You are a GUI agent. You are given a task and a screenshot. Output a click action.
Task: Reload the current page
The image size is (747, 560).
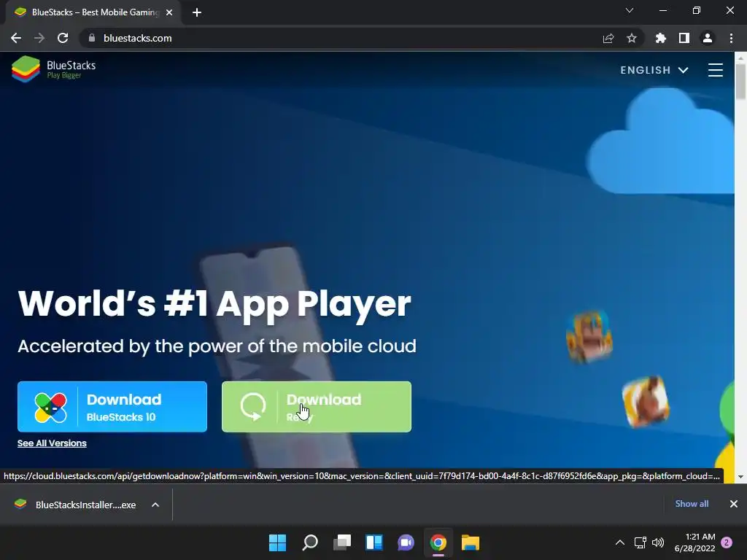(x=63, y=38)
